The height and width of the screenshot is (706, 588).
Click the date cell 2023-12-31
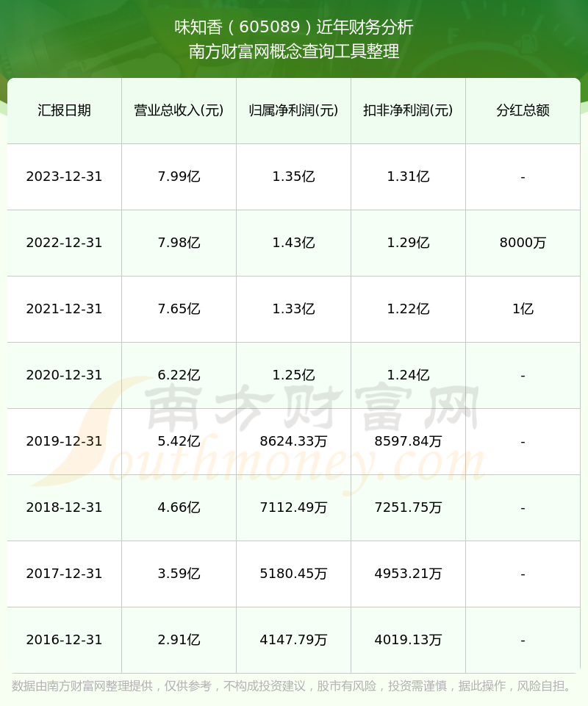65,176
